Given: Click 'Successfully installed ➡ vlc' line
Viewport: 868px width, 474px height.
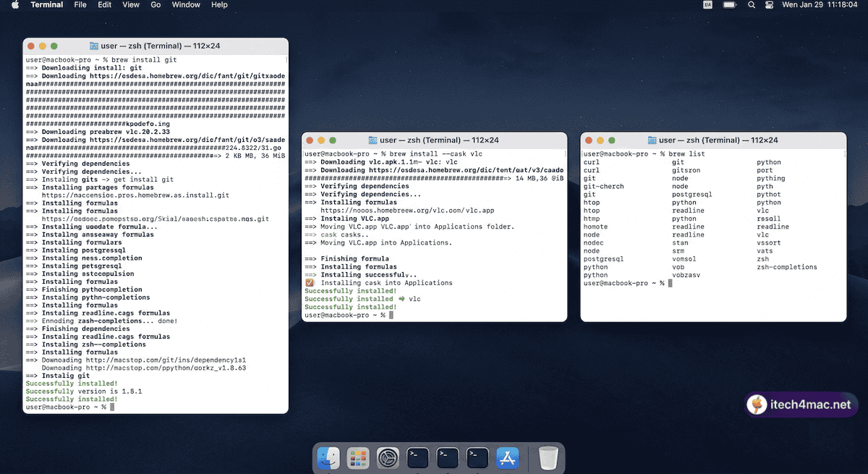Looking at the screenshot, I should [x=362, y=299].
